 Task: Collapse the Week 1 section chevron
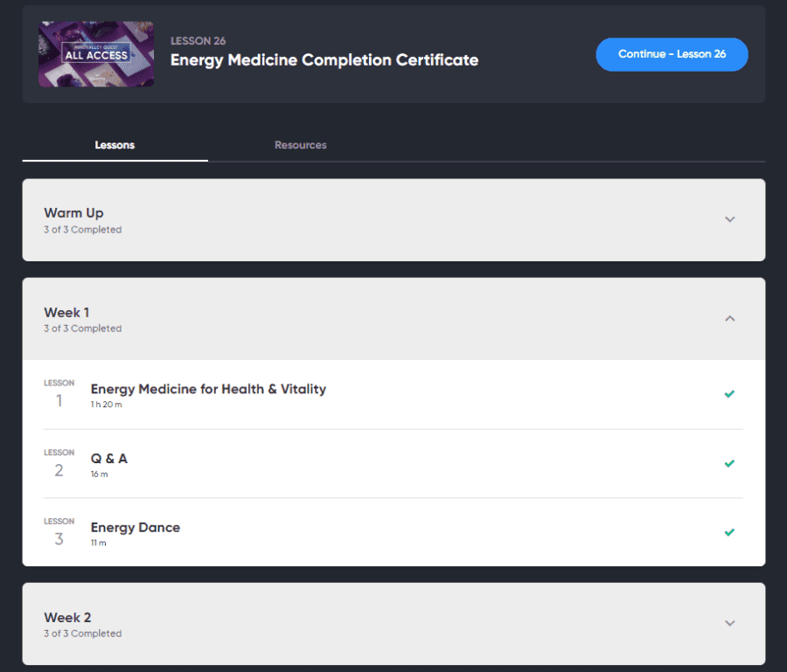pos(730,318)
